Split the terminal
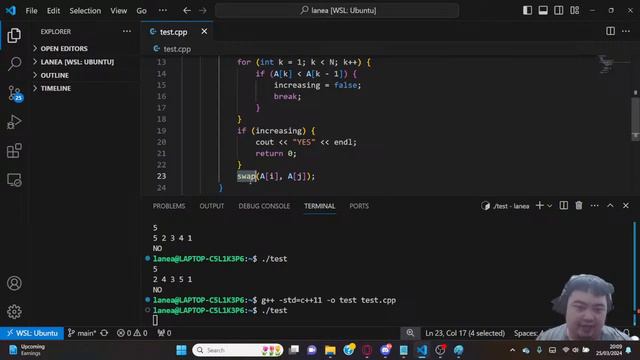This screenshot has height=360, width=640. click(564, 206)
